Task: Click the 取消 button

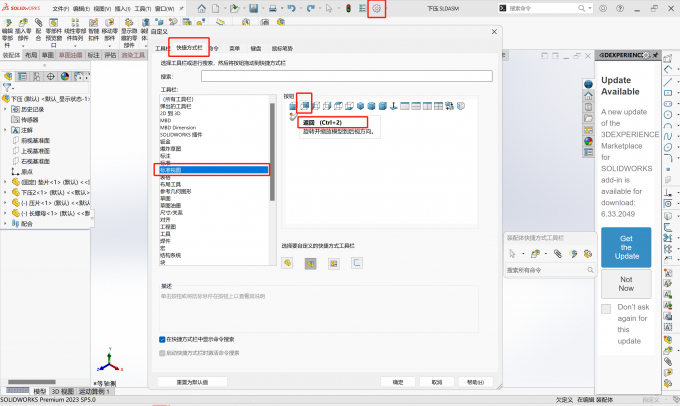Action: pos(437,382)
